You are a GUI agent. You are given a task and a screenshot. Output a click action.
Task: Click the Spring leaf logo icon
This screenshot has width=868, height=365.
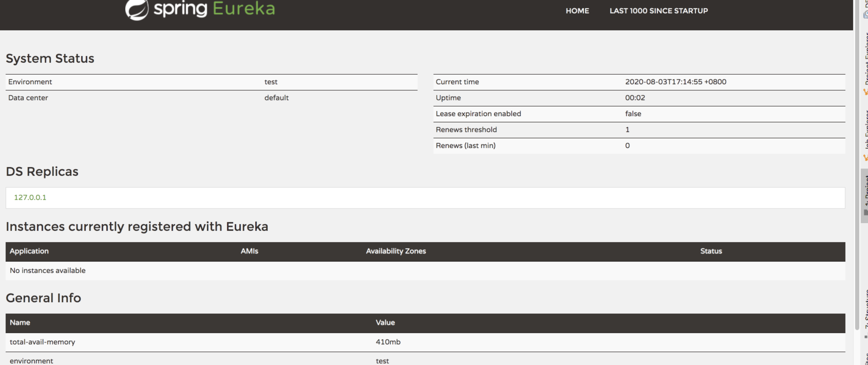(137, 10)
